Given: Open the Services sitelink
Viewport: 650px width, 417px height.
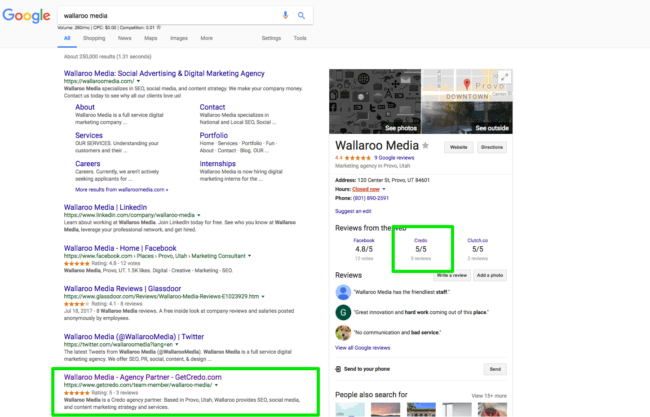Looking at the screenshot, I should click(89, 136).
